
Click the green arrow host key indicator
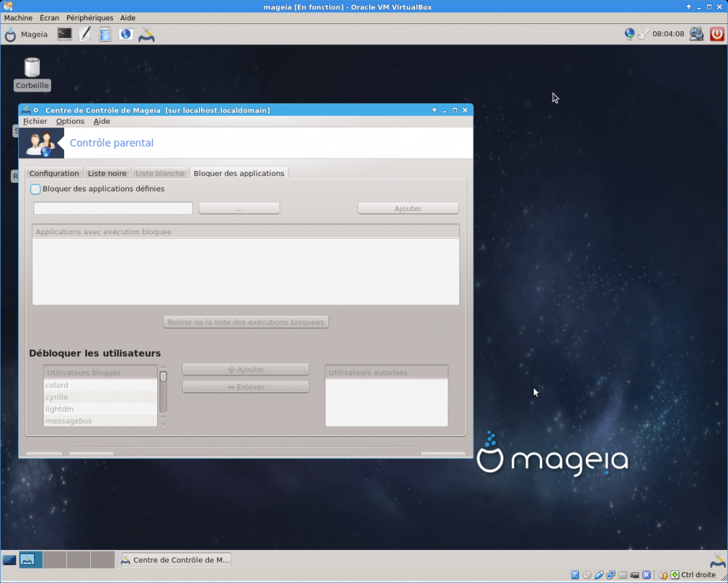[x=675, y=575]
